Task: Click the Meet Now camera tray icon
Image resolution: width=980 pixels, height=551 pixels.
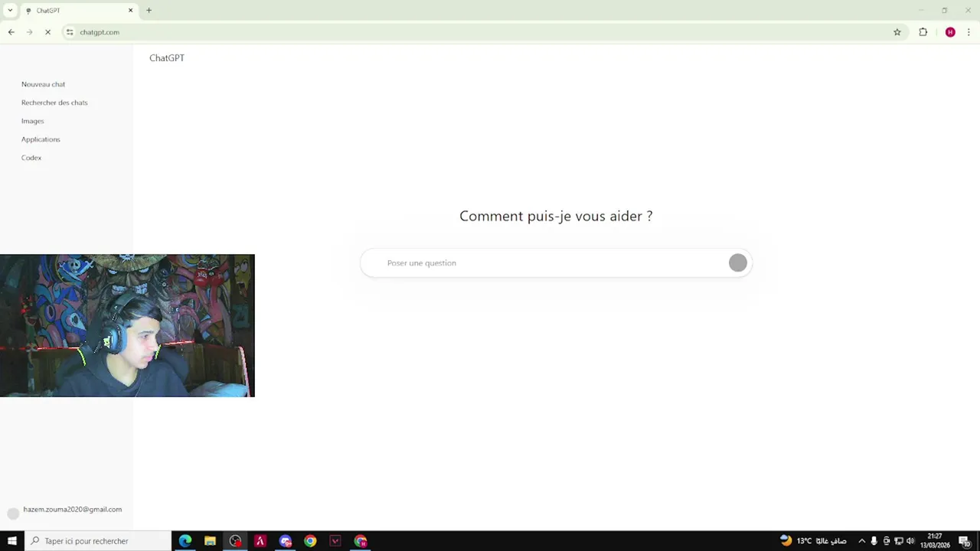Action: [887, 541]
